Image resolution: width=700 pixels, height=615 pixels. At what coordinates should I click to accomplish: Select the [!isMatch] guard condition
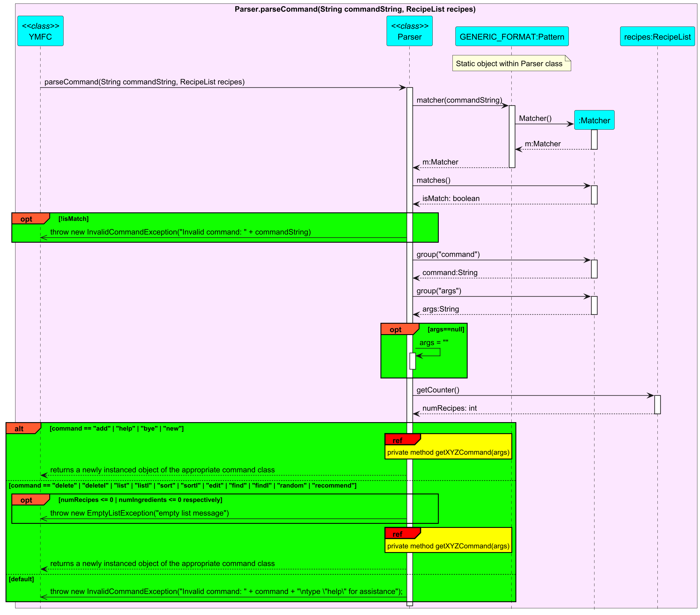point(73,219)
